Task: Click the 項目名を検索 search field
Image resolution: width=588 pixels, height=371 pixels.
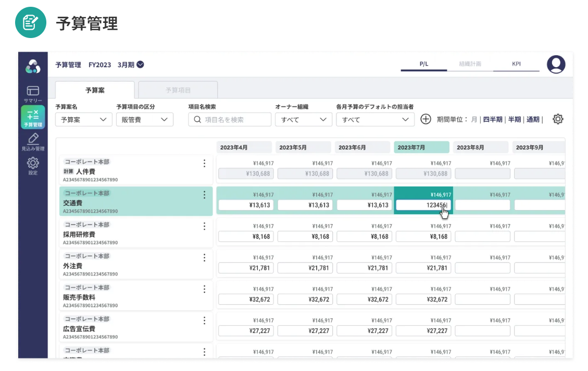Action: (230, 119)
